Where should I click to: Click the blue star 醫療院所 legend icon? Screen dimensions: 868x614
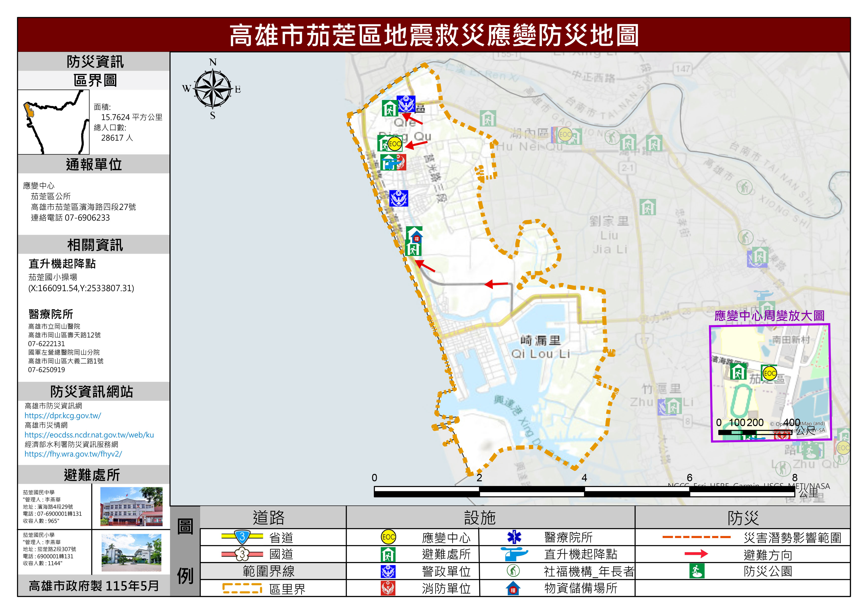tap(514, 537)
